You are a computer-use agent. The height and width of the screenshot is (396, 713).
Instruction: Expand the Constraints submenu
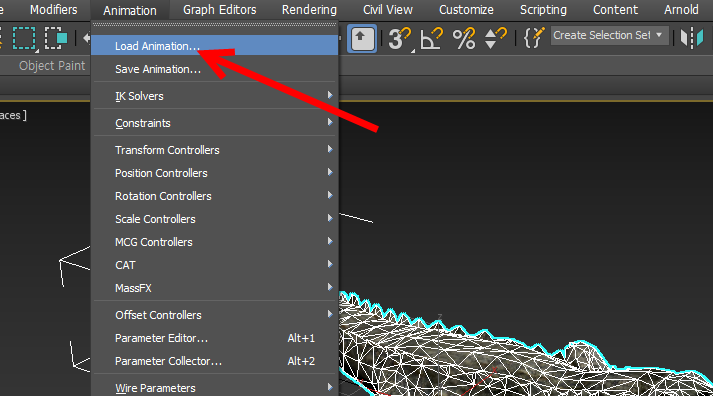pos(215,123)
